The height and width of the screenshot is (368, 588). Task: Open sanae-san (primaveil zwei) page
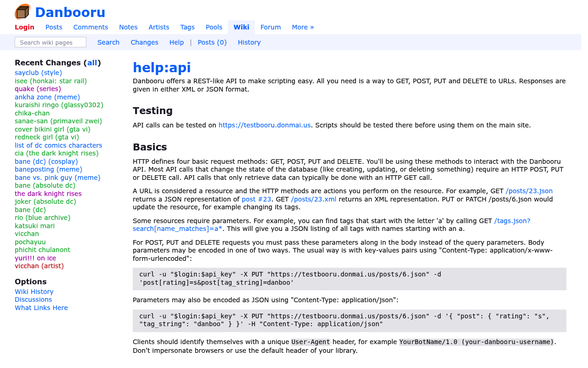58,121
